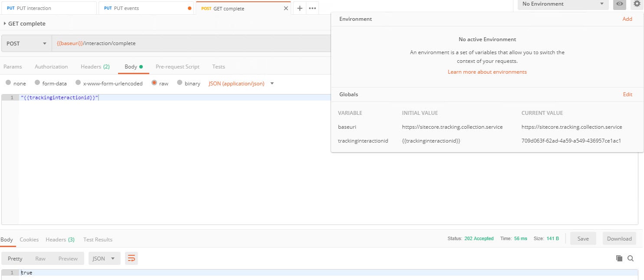The height and width of the screenshot is (280, 644).
Task: Search within the response body
Action: 631,258
